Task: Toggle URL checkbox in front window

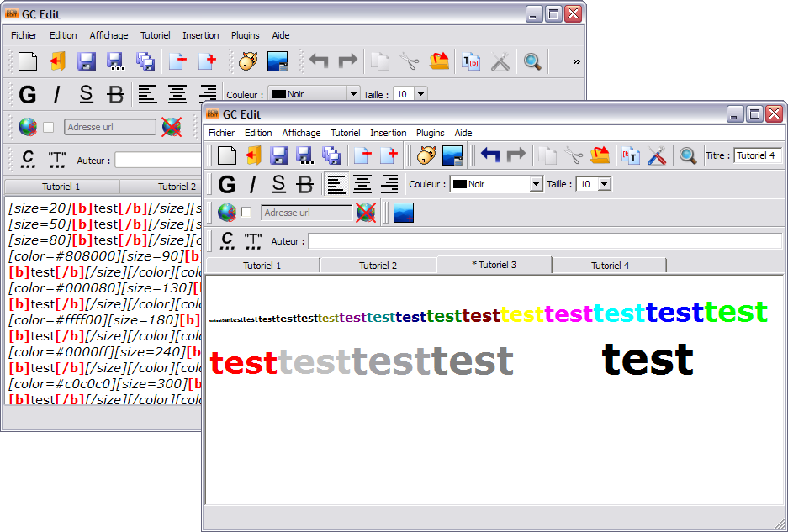Action: [x=246, y=213]
